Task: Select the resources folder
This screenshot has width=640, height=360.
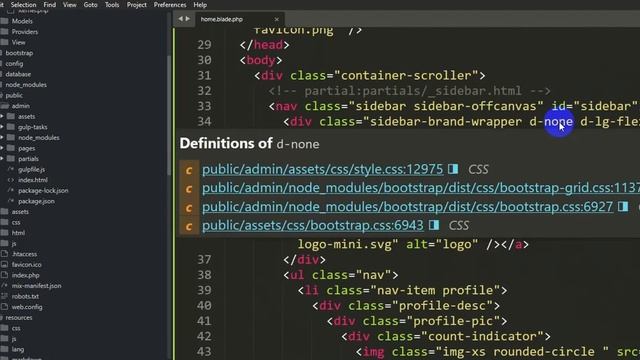Action: pos(19,318)
